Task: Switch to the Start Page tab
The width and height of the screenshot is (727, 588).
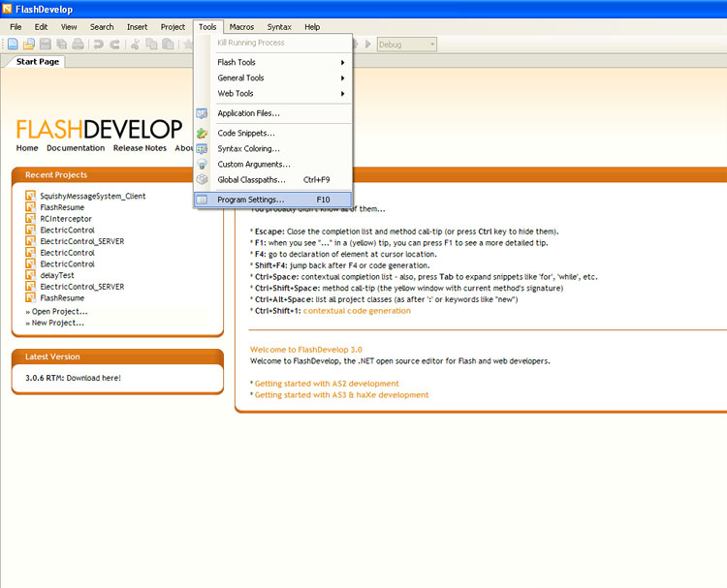Action: (38, 62)
